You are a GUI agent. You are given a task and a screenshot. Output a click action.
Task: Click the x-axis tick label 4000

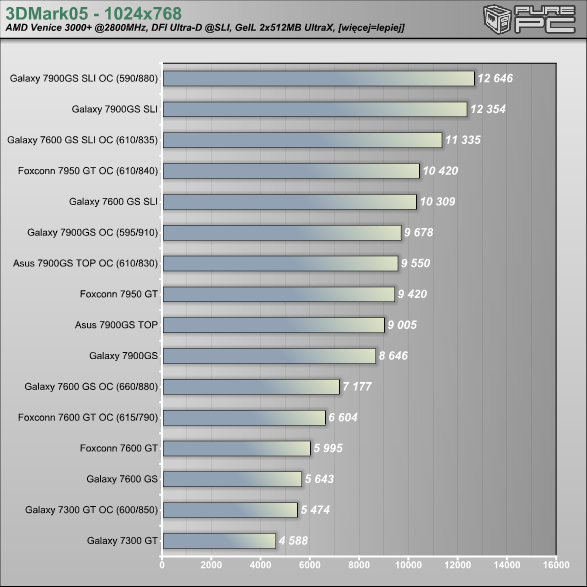261,565
